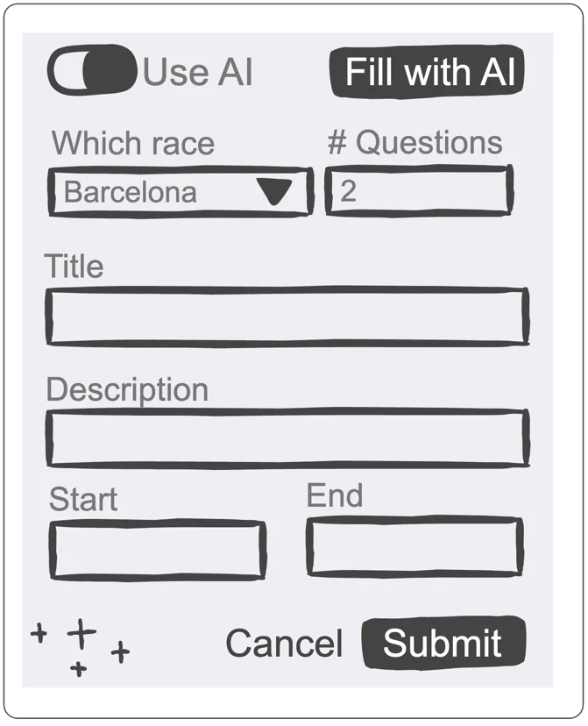Submit the form

pos(443,643)
